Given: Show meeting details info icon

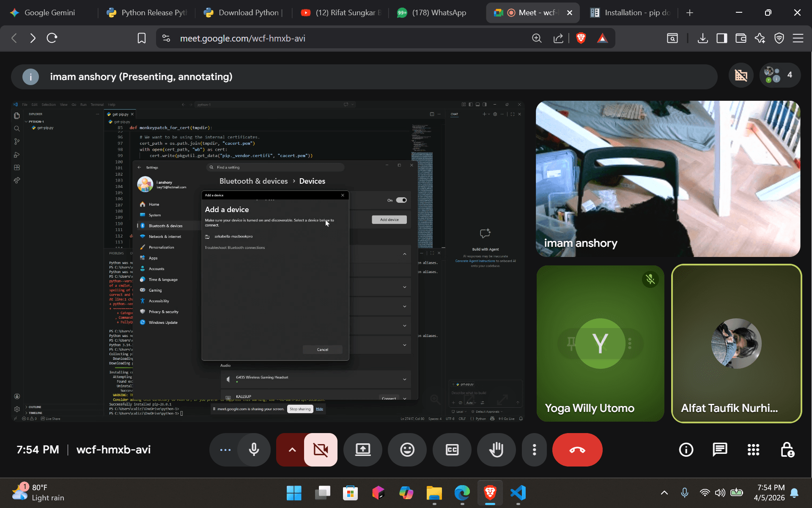Looking at the screenshot, I should (x=686, y=450).
